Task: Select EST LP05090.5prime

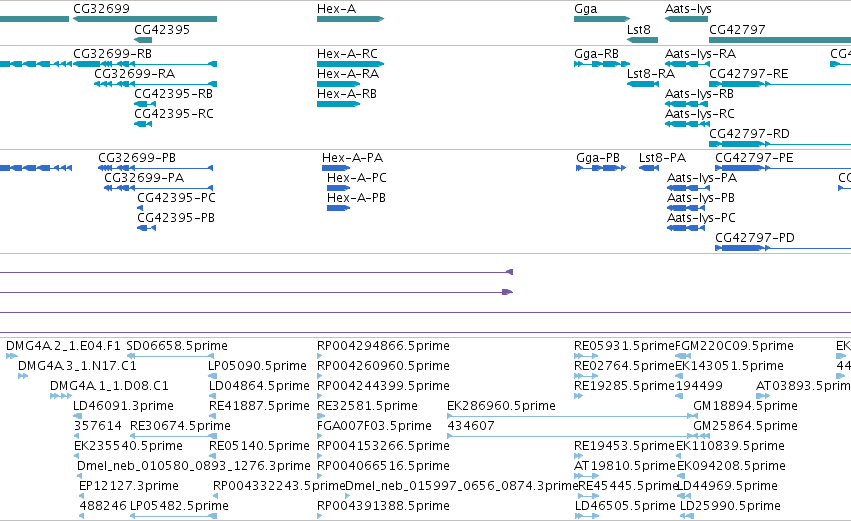Action: click(x=257, y=366)
